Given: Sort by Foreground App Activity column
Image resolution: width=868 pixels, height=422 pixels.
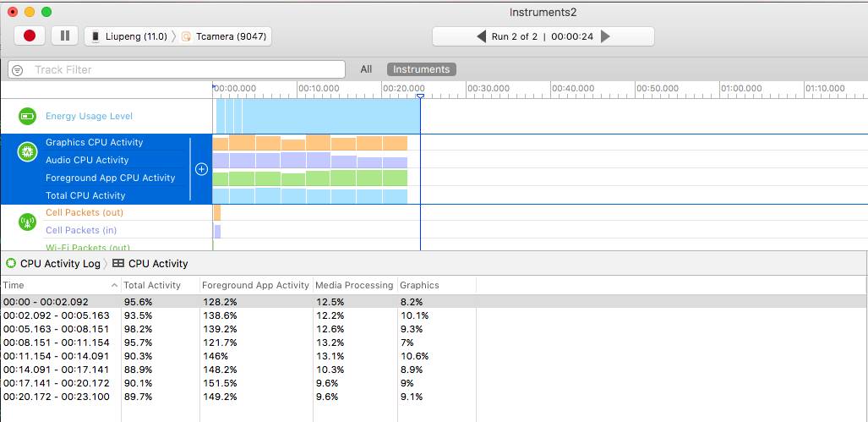Looking at the screenshot, I should point(256,285).
